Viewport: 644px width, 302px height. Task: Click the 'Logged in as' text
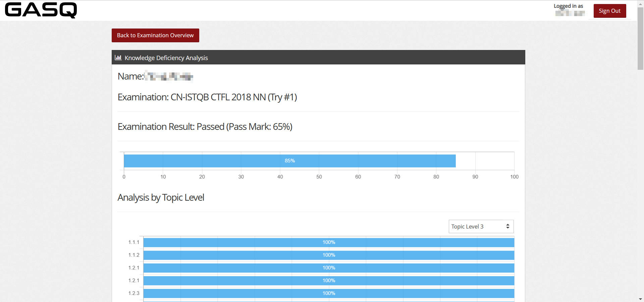point(568,6)
